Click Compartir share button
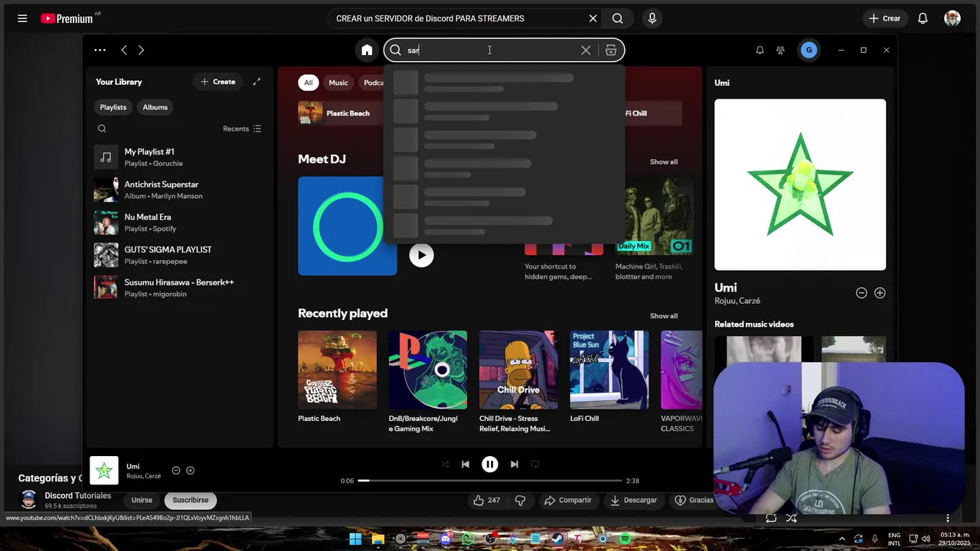The width and height of the screenshot is (980, 551). click(x=567, y=500)
